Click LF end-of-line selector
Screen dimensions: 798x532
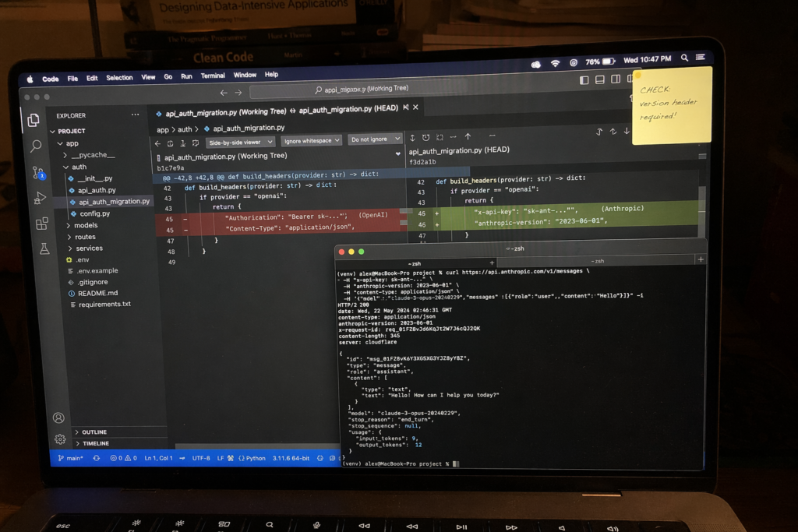coord(221,458)
